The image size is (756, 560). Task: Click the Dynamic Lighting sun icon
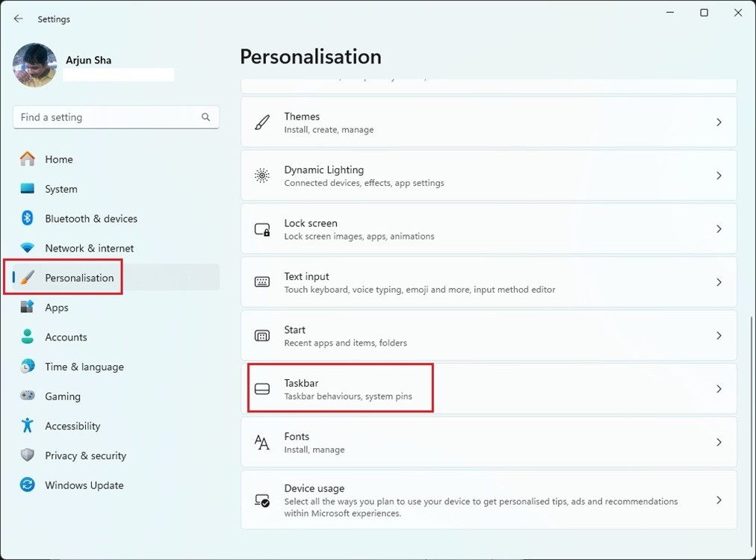(261, 175)
